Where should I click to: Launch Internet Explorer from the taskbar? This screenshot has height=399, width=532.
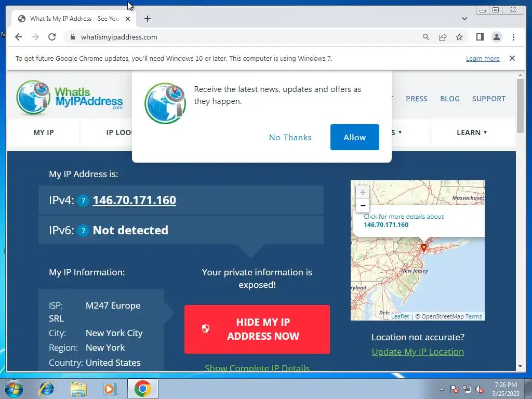click(46, 389)
